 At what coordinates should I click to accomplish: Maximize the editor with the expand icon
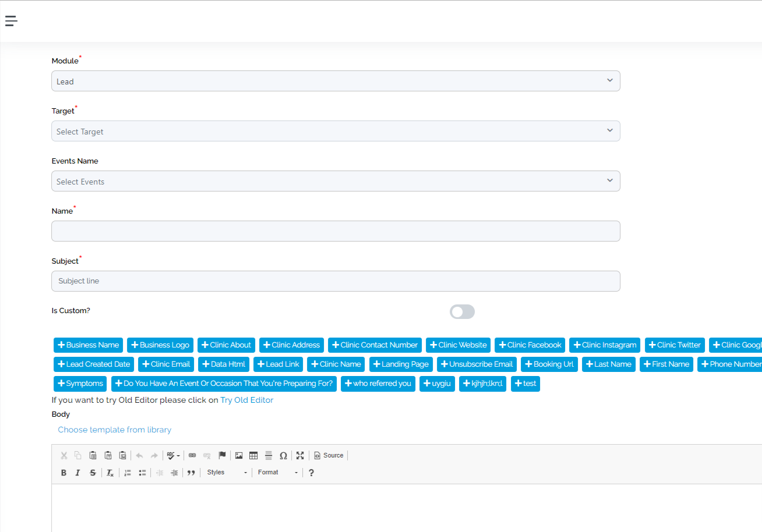300,455
